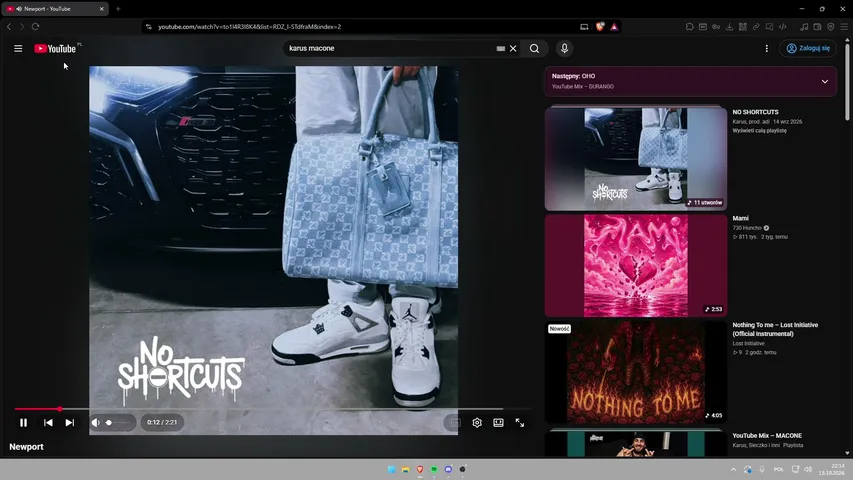Viewport: 853px width, 480px height.
Task: Open the Brave Rewards triangle icon
Action: (x=614, y=27)
